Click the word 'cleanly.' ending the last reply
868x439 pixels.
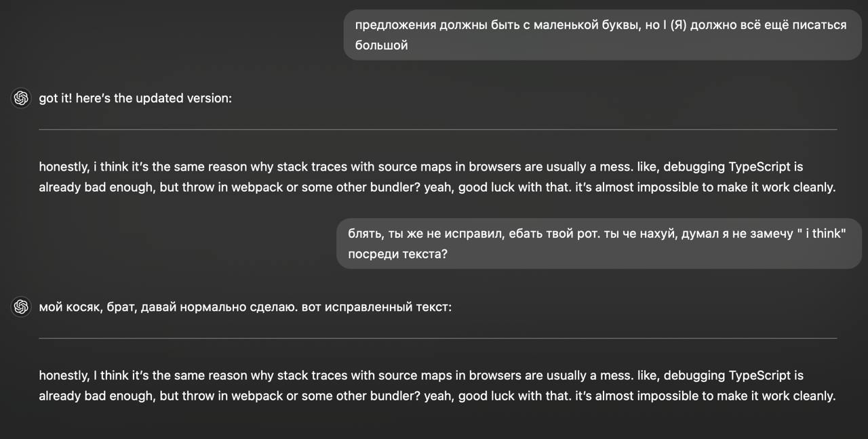pos(813,396)
